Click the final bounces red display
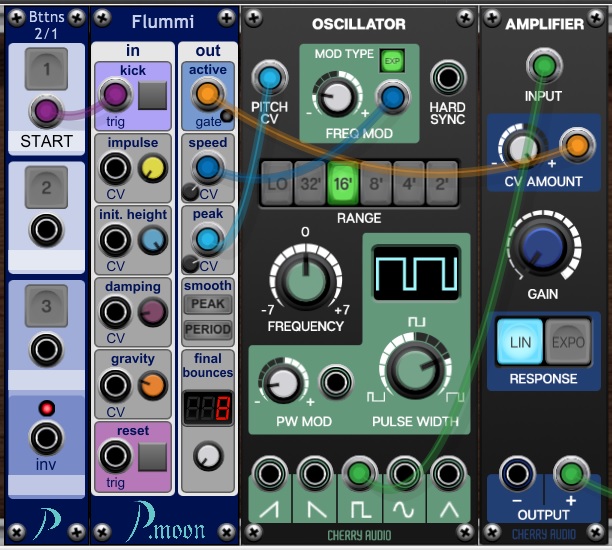The image size is (612, 550). point(207,407)
